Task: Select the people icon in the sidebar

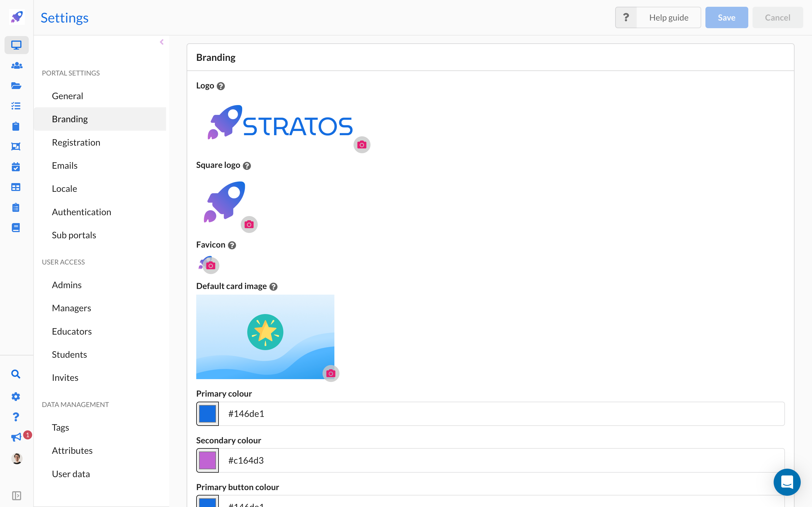Action: click(16, 66)
